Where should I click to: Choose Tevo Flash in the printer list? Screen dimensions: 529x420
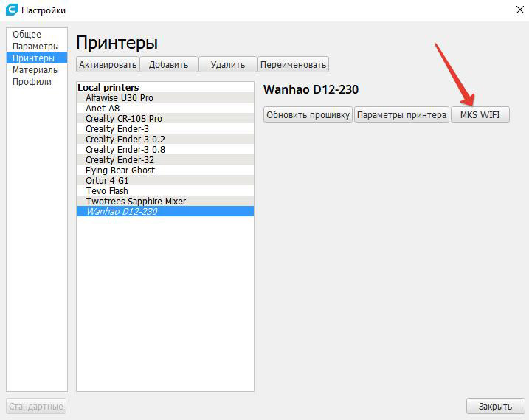pyautogui.click(x=107, y=190)
